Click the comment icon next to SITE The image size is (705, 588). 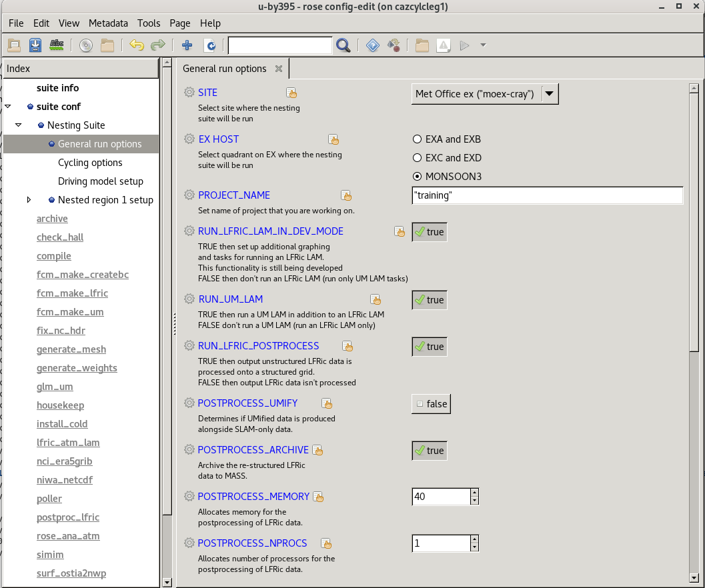point(291,93)
